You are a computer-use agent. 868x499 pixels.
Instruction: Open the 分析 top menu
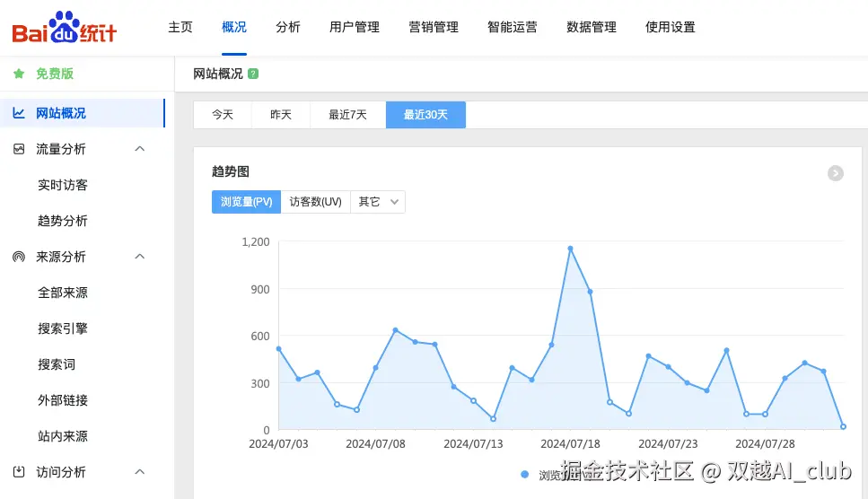coord(288,27)
